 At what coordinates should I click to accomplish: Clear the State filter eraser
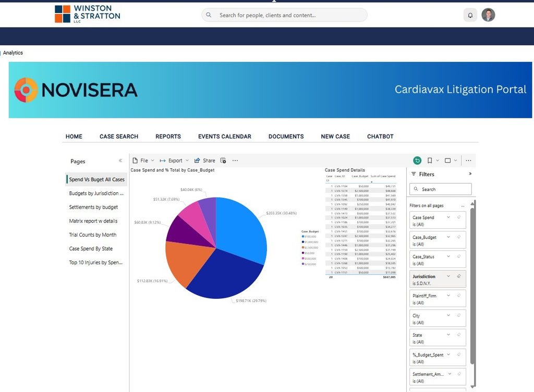pos(459,335)
